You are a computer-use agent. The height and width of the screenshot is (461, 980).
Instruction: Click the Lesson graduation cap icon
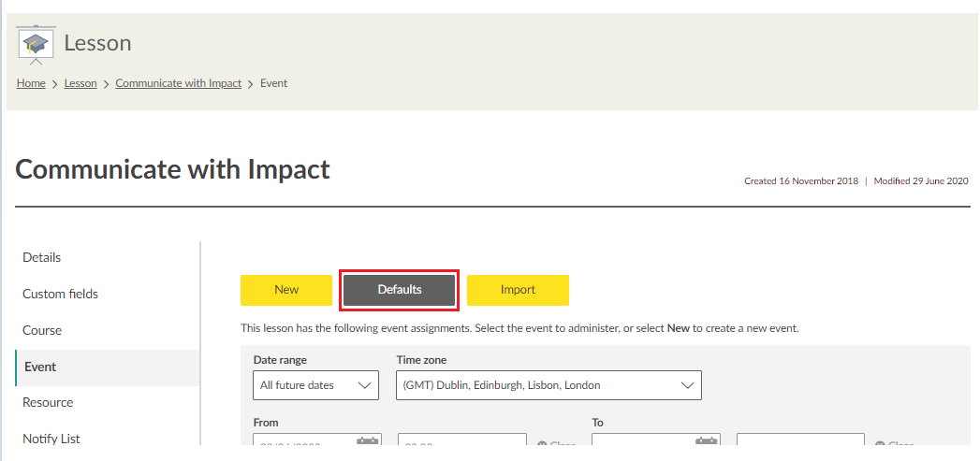point(36,44)
